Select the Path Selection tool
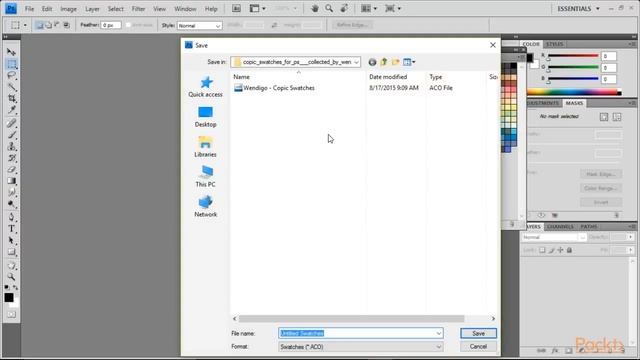Screen dimensions: 640x360 pyautogui.click(x=11, y=240)
